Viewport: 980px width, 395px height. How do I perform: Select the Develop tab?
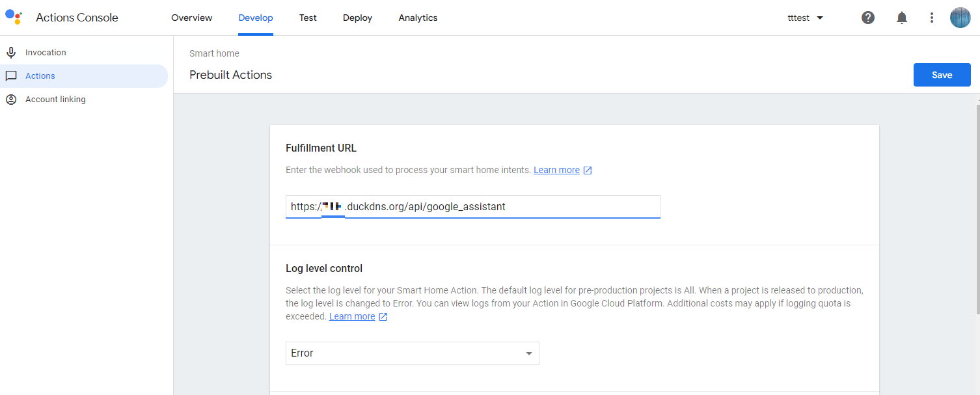tap(256, 18)
